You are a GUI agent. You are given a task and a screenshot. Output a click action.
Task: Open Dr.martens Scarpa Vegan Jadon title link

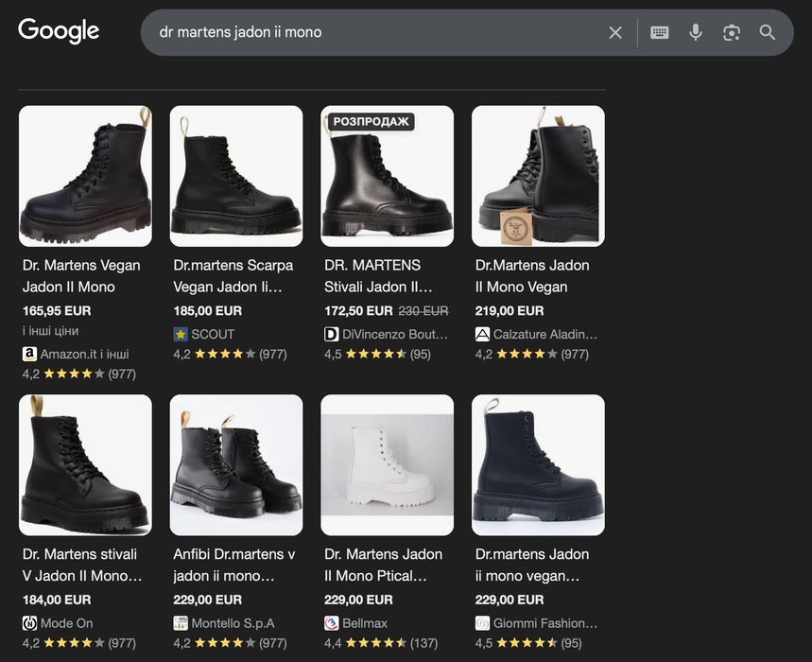[233, 276]
